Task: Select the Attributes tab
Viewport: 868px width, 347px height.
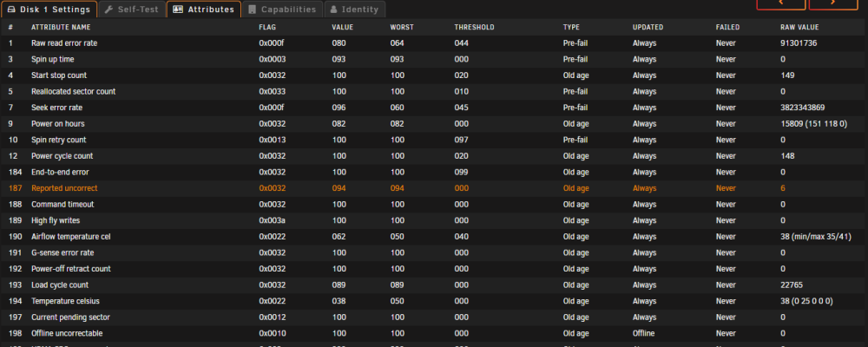Action: click(x=204, y=10)
